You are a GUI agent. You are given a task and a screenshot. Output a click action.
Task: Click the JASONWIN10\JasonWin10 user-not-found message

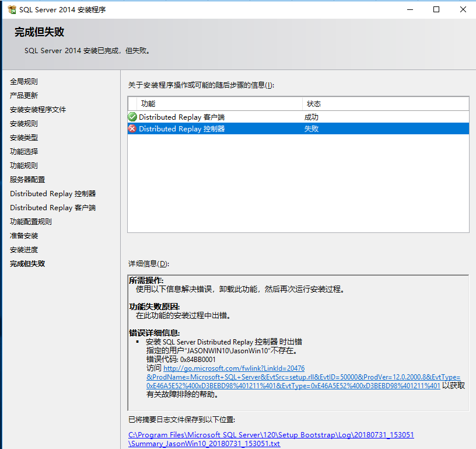coord(223,350)
